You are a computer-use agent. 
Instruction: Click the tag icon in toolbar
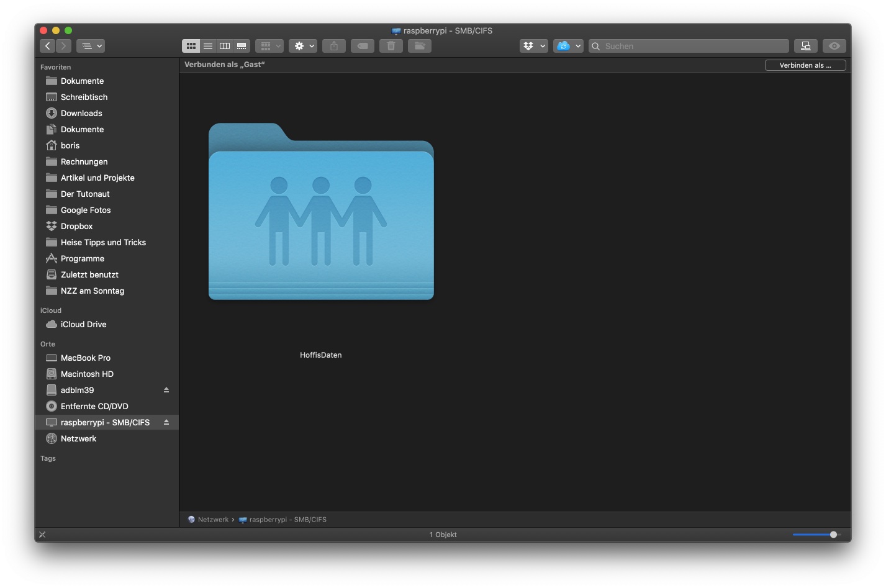pos(363,46)
